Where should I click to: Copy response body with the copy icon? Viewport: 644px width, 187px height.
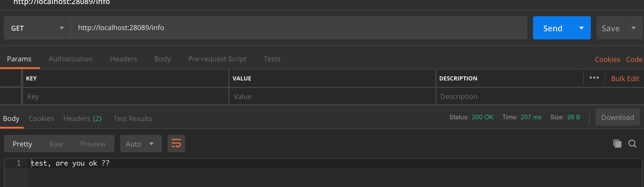tap(617, 144)
